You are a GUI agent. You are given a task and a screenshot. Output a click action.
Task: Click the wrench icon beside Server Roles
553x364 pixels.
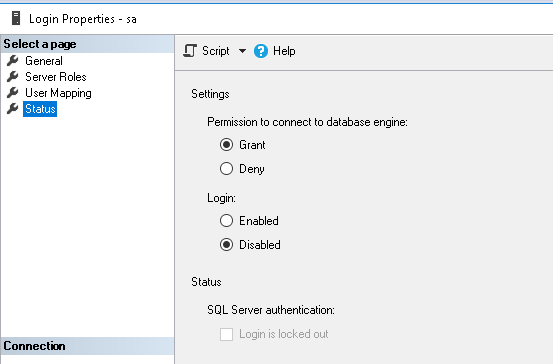12,77
